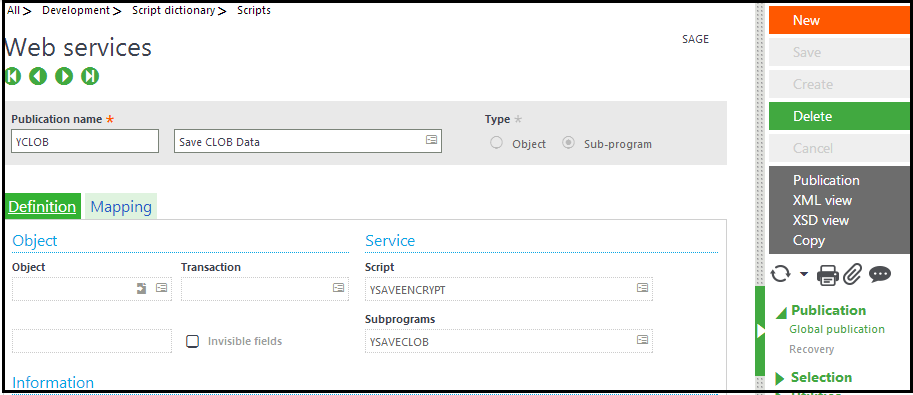The height and width of the screenshot is (395, 913).
Task: Open the Recovery link
Action: click(812, 349)
